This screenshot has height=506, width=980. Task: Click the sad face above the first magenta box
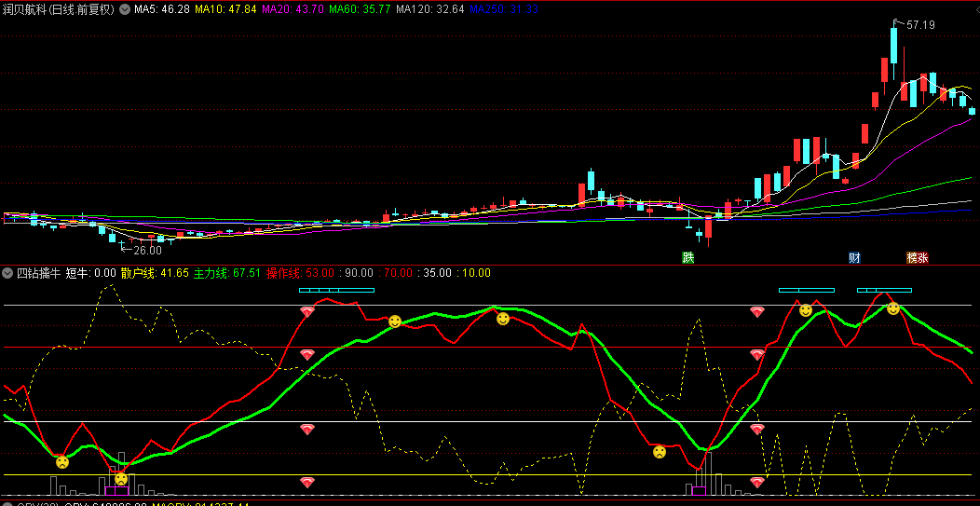click(x=120, y=479)
